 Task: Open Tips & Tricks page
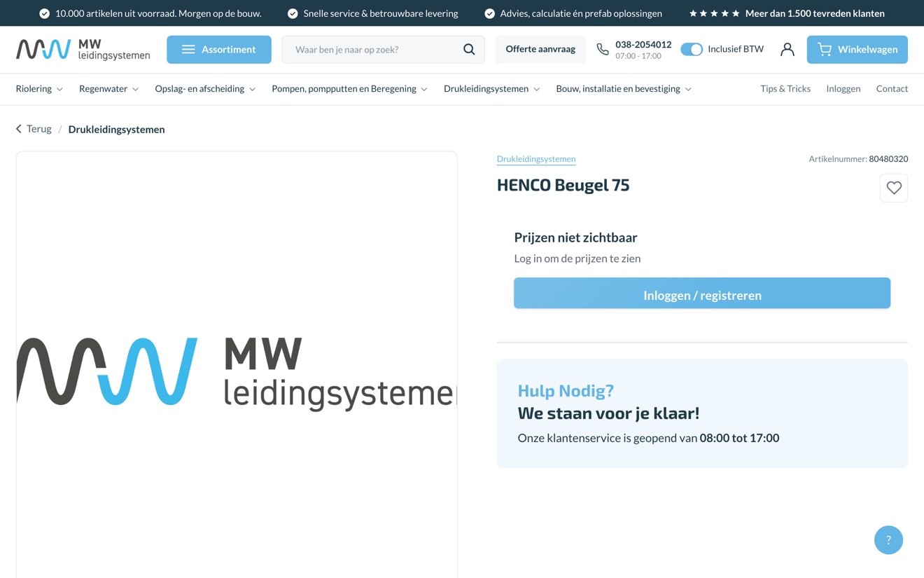tap(785, 89)
